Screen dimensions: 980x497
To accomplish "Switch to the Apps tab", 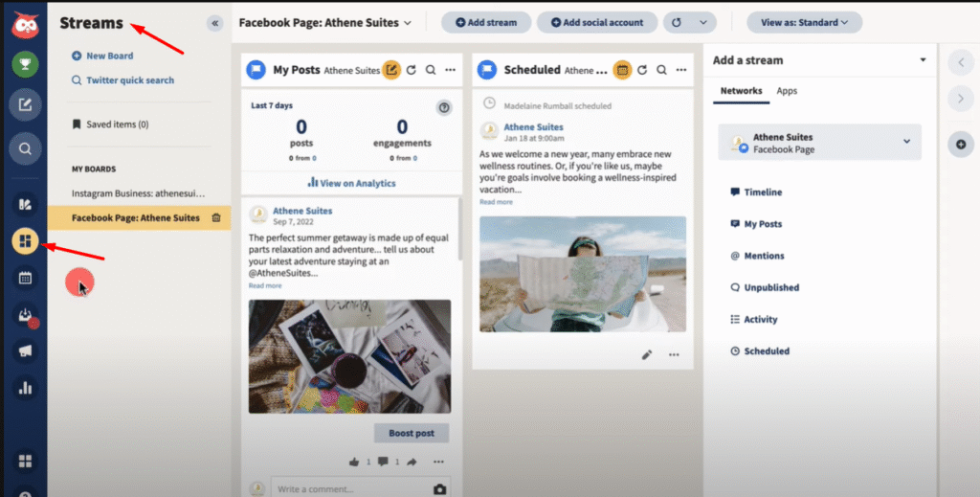I will point(787,91).
